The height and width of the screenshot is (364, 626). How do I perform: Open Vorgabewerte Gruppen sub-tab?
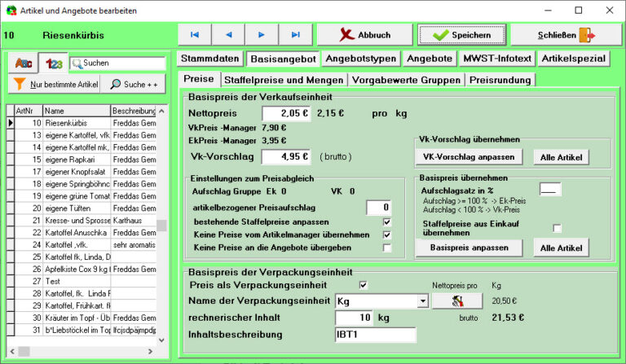[407, 80]
